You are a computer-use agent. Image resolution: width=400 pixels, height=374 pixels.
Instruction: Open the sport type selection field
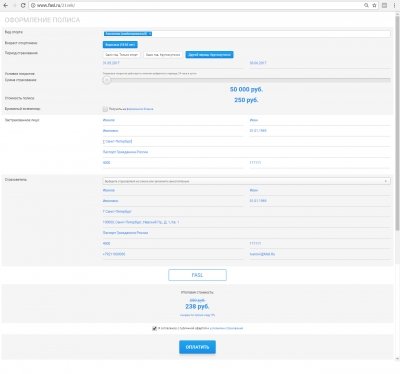pos(246,34)
